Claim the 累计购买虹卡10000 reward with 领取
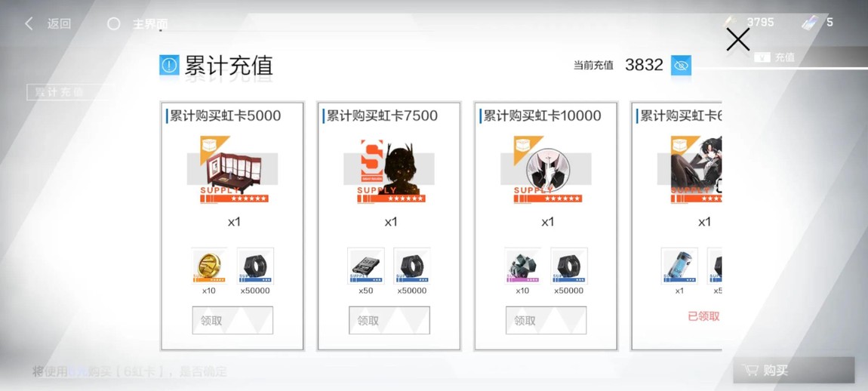The image size is (868, 391). pyautogui.click(x=546, y=320)
